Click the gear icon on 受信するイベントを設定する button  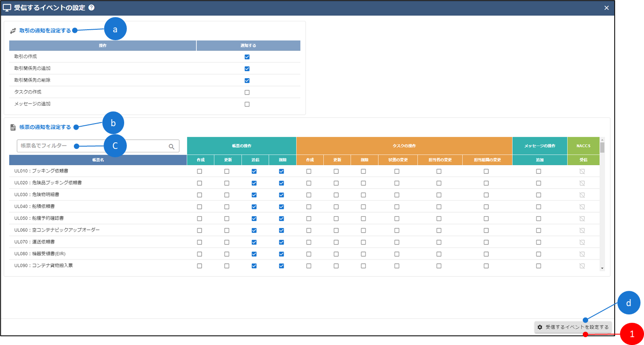[x=540, y=327]
